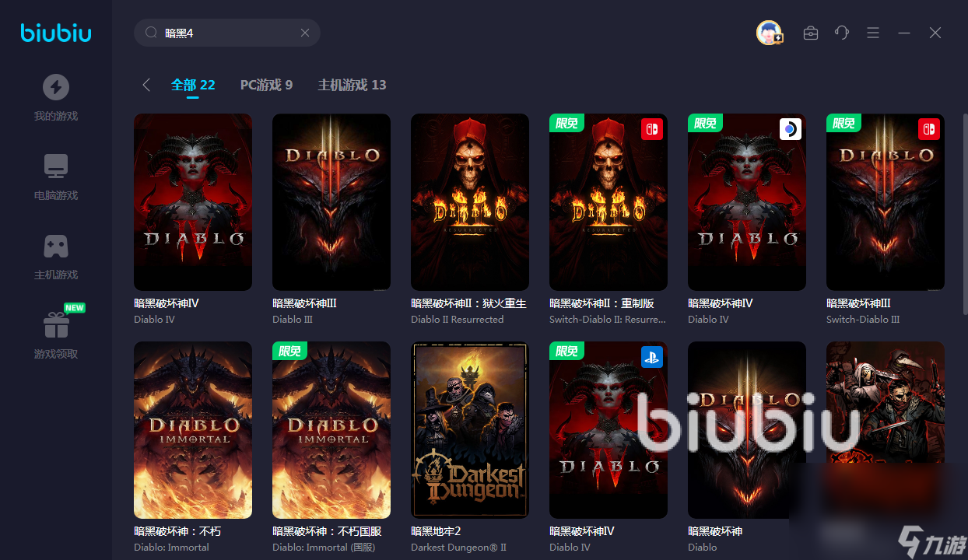Open the toolbox briefcase icon
Screen dimensions: 968x560
coord(811,33)
